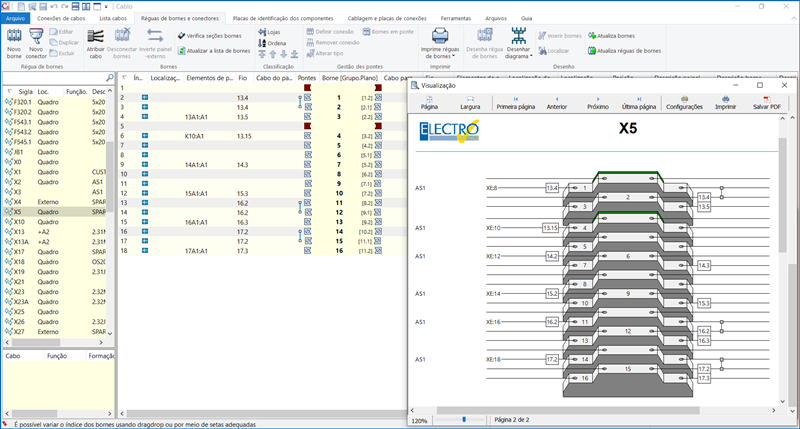Viewport: 800px width, 429px height.
Task: Open the Ferramentas ribbon tab
Action: [454, 18]
